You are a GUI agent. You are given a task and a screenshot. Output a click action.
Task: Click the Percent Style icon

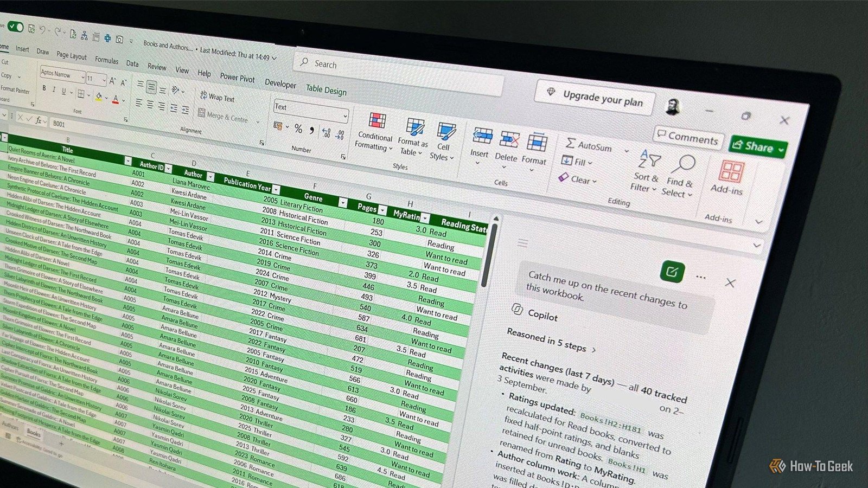298,129
